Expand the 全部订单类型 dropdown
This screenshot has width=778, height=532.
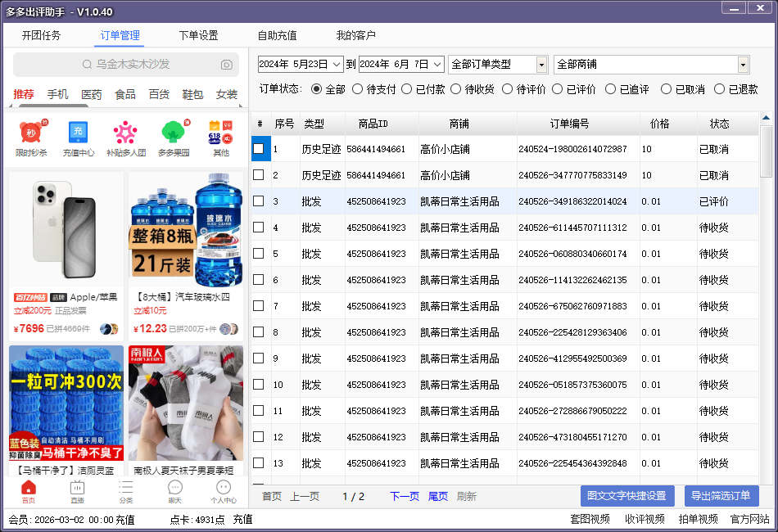541,65
